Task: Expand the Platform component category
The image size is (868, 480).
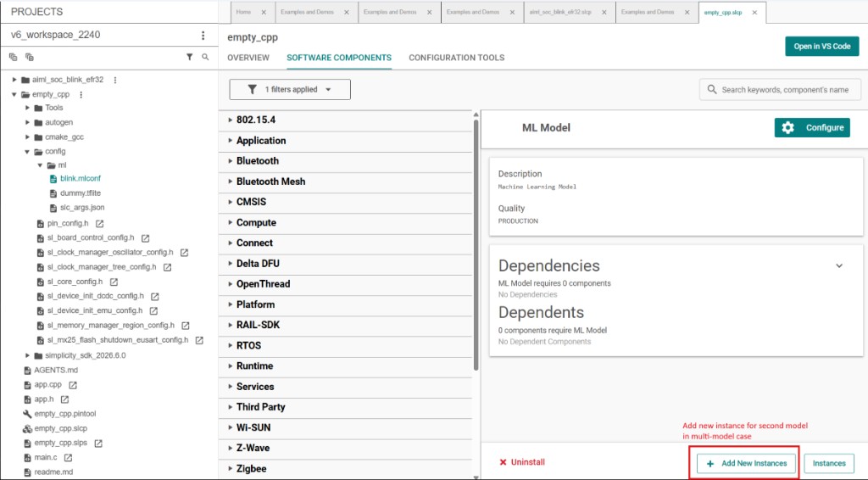Action: click(x=231, y=304)
